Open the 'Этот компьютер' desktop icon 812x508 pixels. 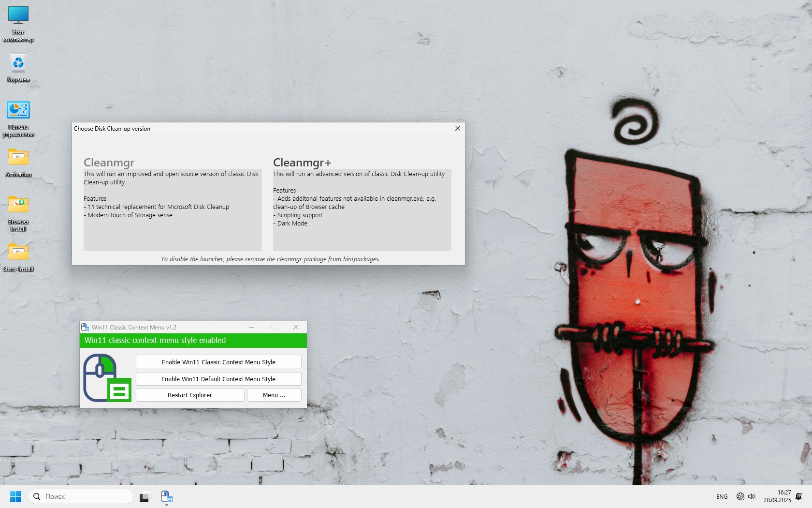point(18,24)
